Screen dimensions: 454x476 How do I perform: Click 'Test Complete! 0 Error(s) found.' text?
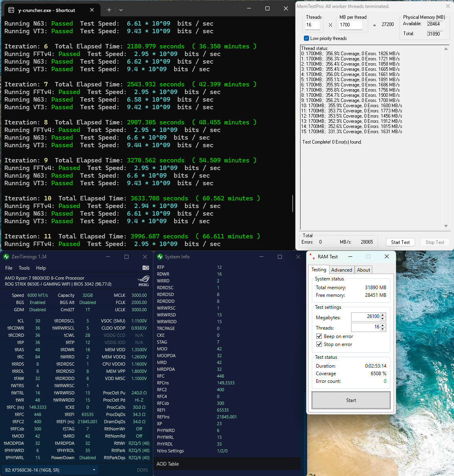332,142
